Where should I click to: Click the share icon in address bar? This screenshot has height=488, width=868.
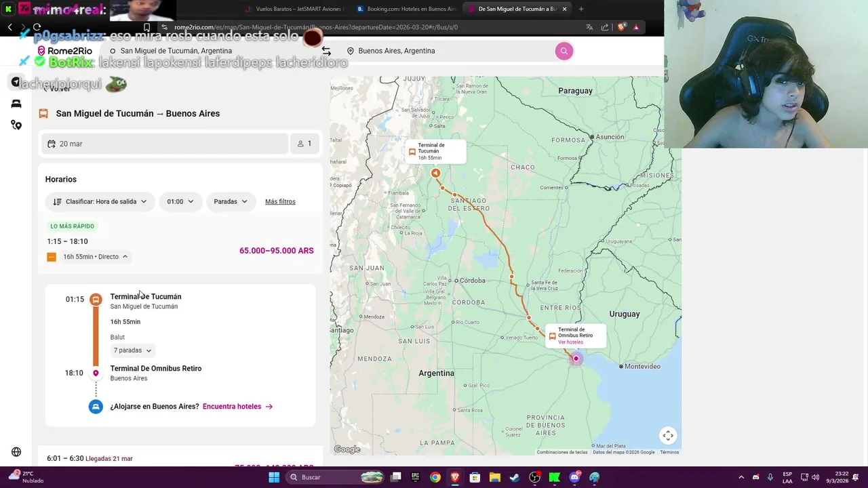(605, 27)
